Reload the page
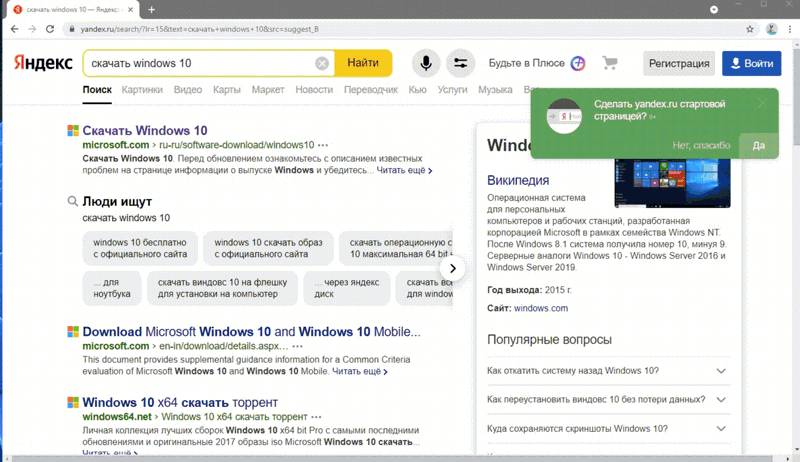This screenshot has width=800, height=462. pos(50,29)
